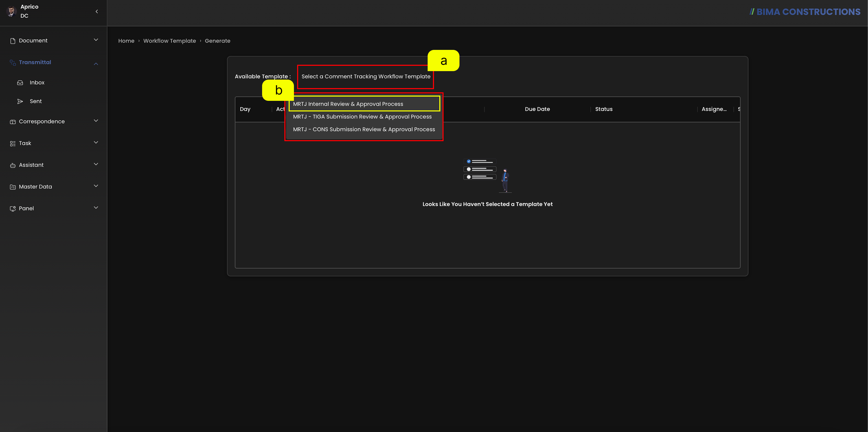Click the Day column header

(245, 109)
